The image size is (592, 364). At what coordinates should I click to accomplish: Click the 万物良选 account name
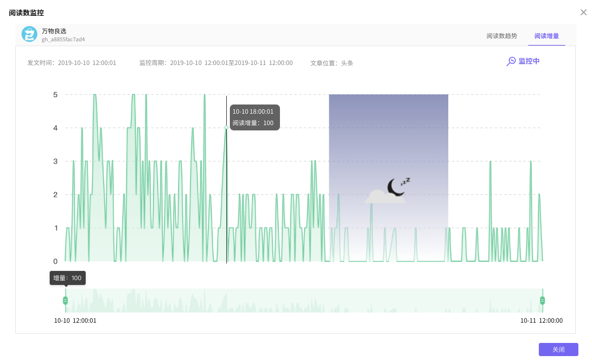click(54, 31)
